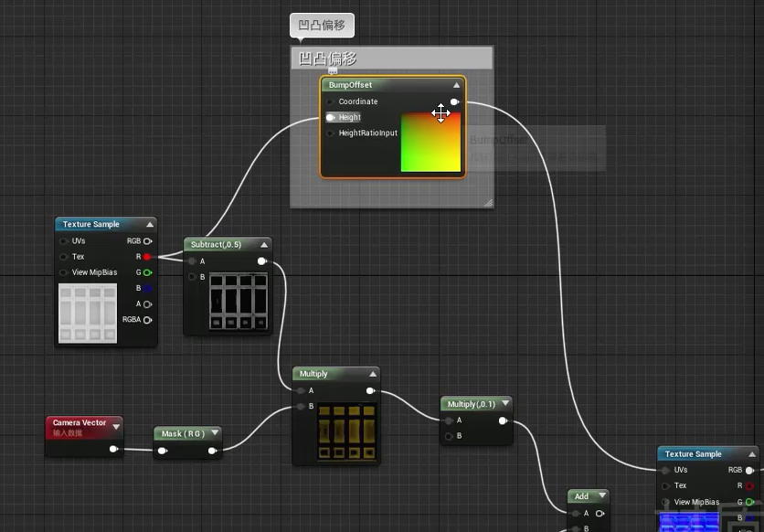764x532 pixels.
Task: Expand the Add node preview arrow
Action: coord(603,495)
